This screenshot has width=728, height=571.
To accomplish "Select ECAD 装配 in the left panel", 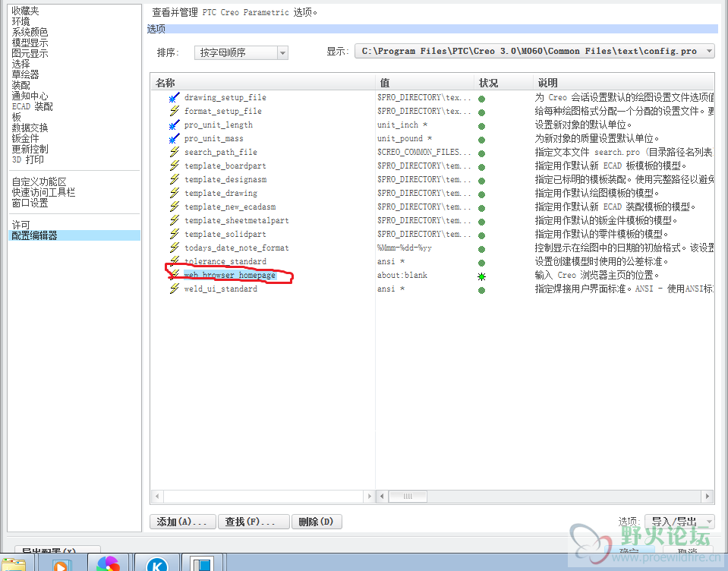I will 33,106.
